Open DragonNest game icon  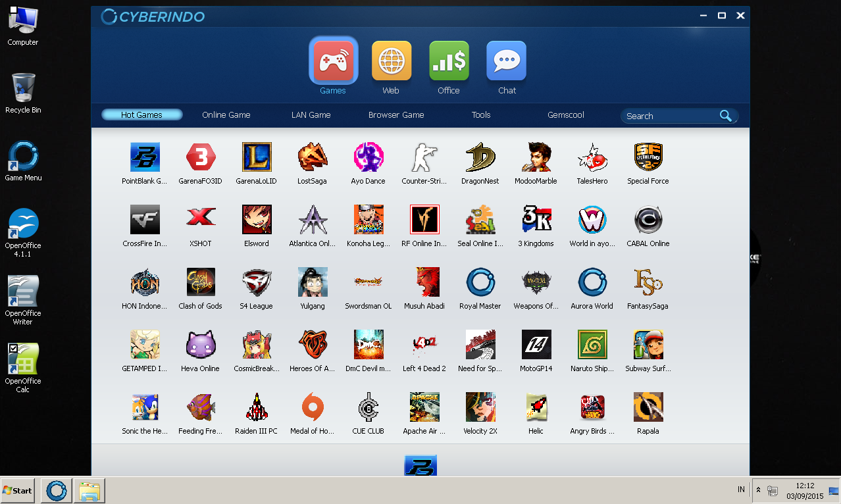[480, 157]
